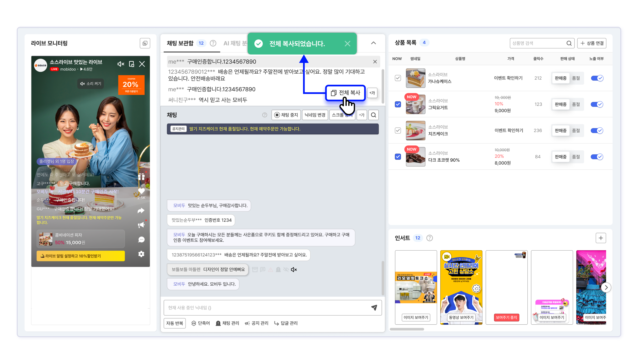Show next inserts with right arrow
This screenshot has height=364, width=638.
(x=606, y=287)
